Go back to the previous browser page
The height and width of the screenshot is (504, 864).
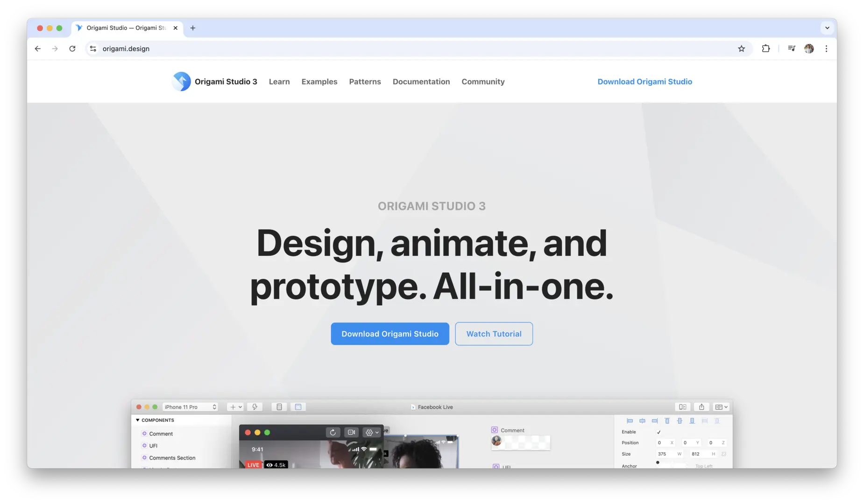point(38,49)
